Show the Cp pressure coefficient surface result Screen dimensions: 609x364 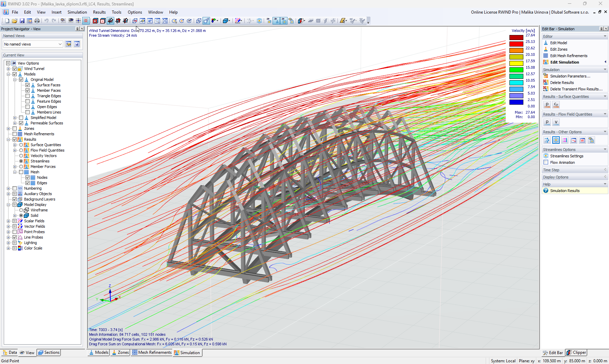pyautogui.click(x=556, y=104)
